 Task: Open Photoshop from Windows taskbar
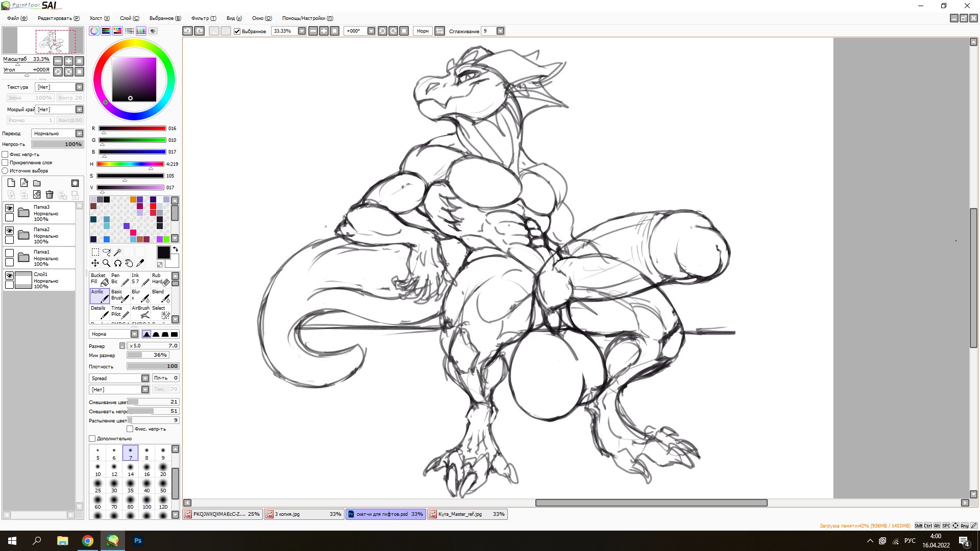coord(138,541)
